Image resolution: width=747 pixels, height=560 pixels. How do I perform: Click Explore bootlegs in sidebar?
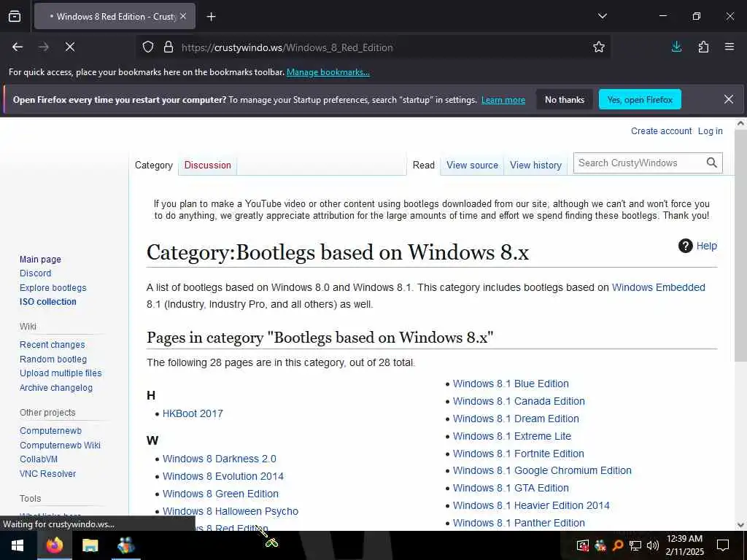(x=53, y=288)
